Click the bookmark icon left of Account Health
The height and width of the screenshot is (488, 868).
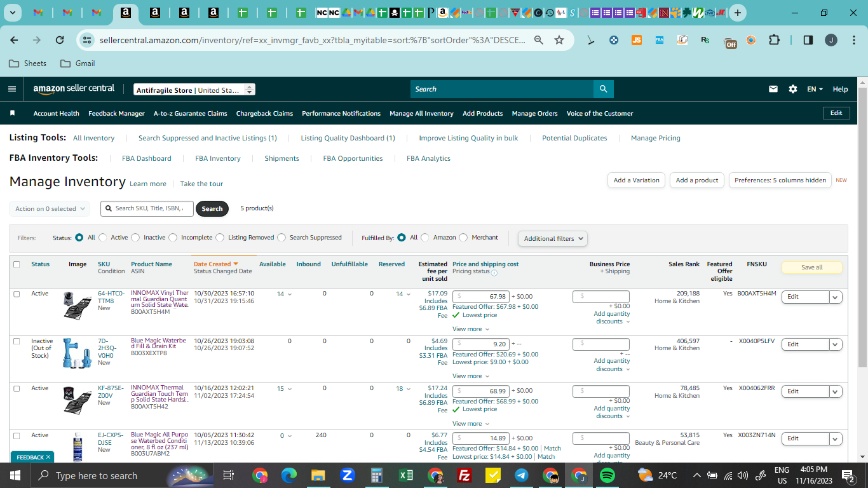point(12,113)
